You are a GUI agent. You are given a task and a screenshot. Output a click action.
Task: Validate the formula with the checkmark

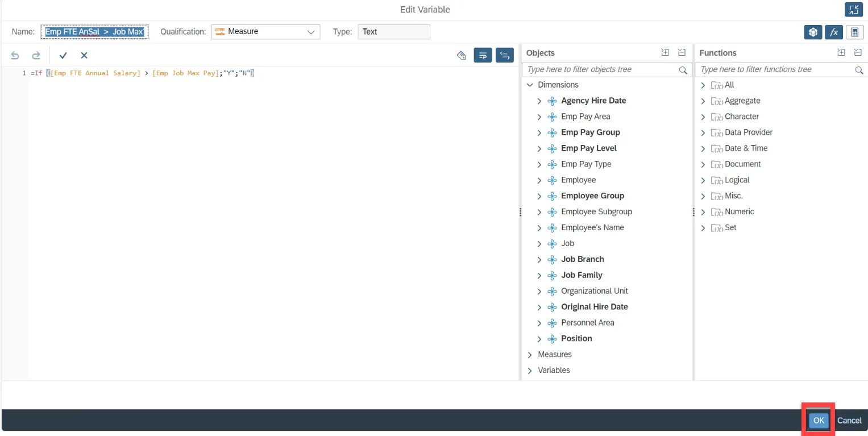coord(63,55)
